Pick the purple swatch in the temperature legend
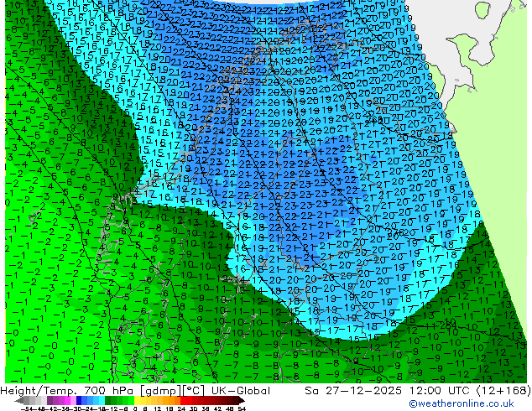The width and height of the screenshot is (532, 411). [50, 401]
